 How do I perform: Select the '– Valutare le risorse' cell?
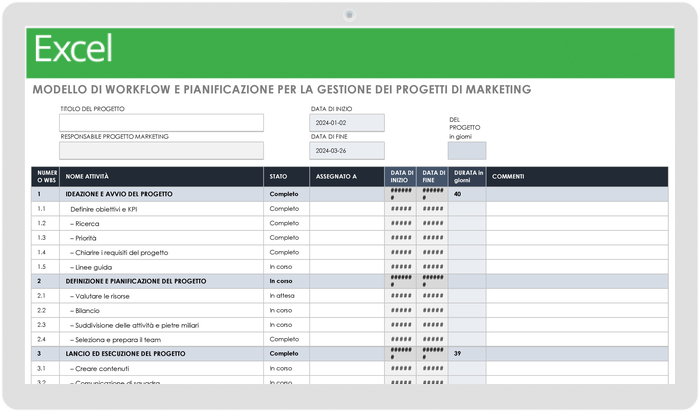[x=161, y=296]
